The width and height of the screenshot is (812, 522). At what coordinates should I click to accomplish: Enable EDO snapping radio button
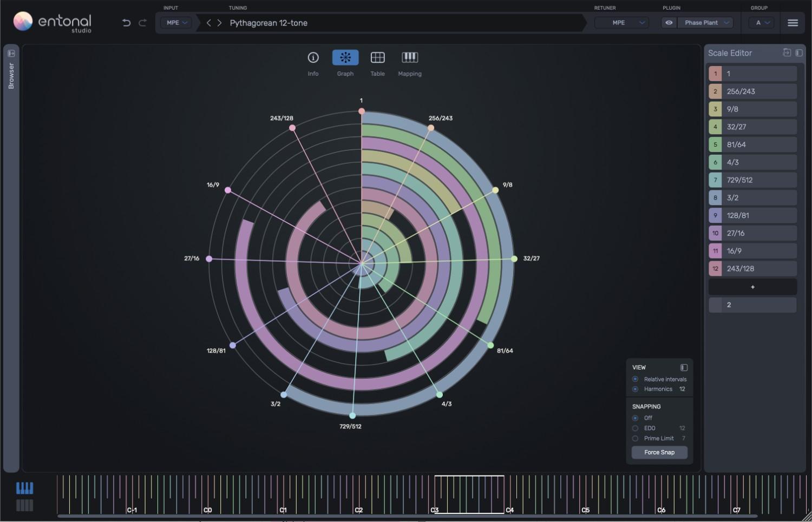tap(635, 428)
